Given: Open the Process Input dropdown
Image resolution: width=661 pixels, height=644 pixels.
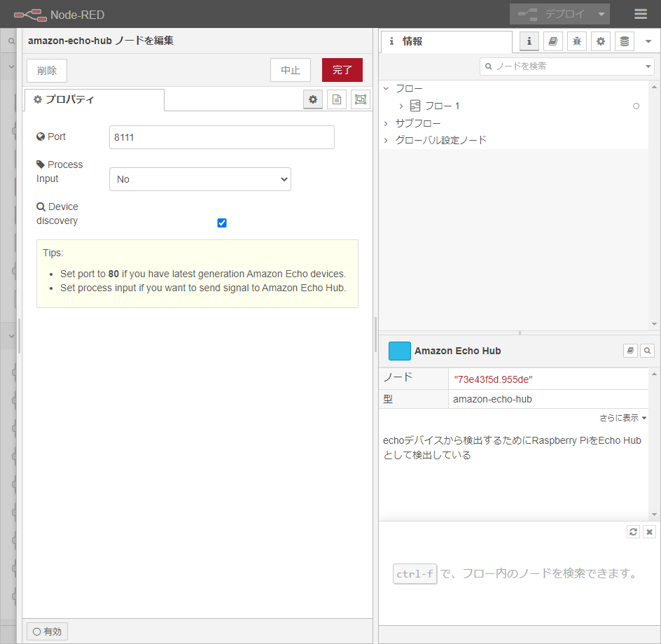Looking at the screenshot, I should [x=200, y=179].
